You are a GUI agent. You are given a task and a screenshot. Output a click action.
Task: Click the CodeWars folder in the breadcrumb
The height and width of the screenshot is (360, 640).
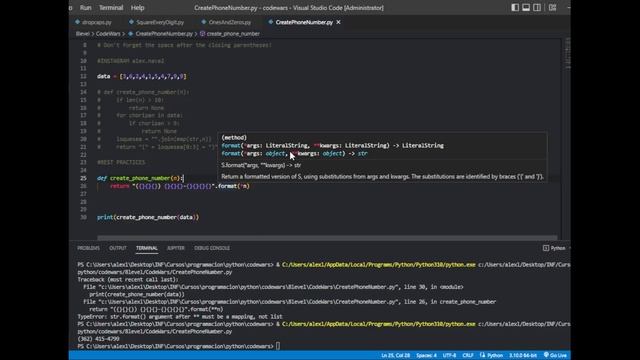tap(108, 34)
